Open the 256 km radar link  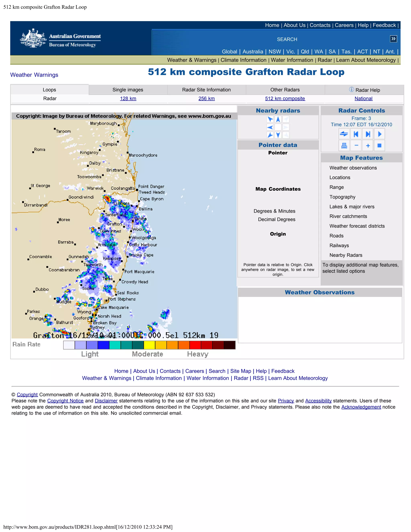point(206,98)
